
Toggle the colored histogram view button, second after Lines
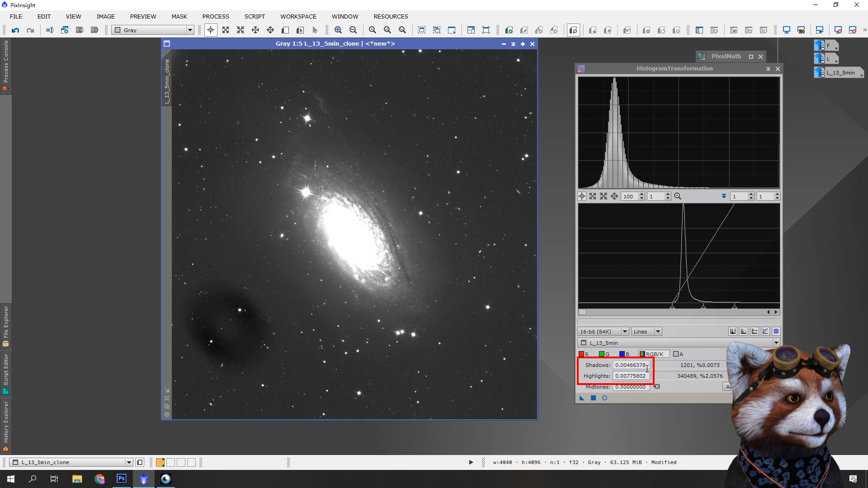pyautogui.click(x=744, y=332)
